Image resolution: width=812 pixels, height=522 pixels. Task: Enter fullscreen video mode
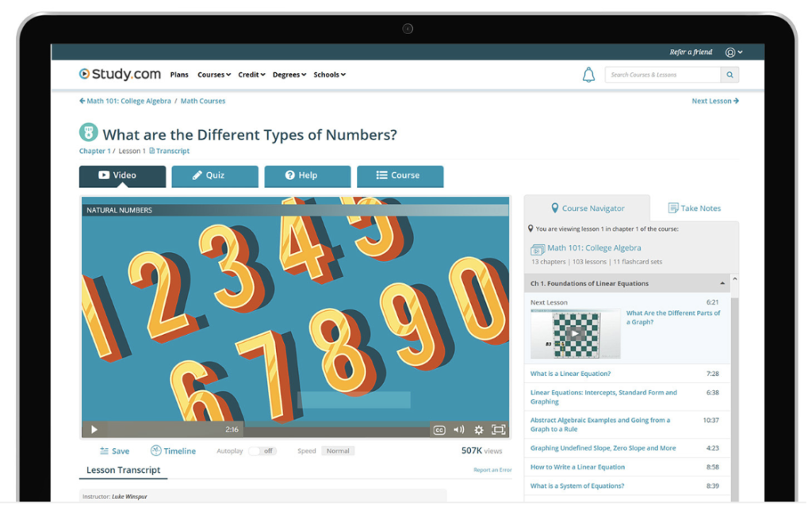click(499, 430)
